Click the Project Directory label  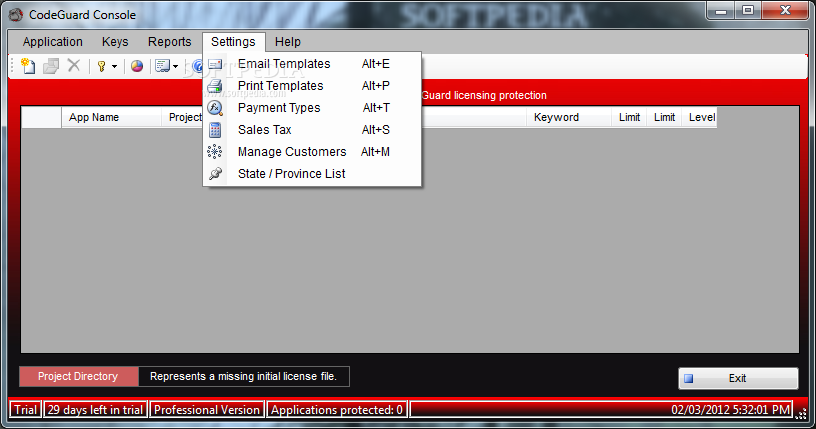point(79,376)
